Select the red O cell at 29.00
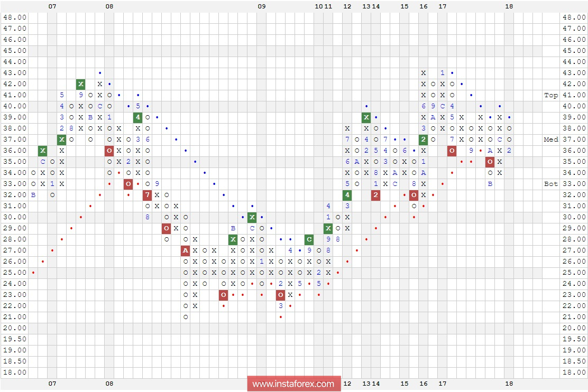Image resolution: width=588 pixels, height=392 pixels. [167, 228]
